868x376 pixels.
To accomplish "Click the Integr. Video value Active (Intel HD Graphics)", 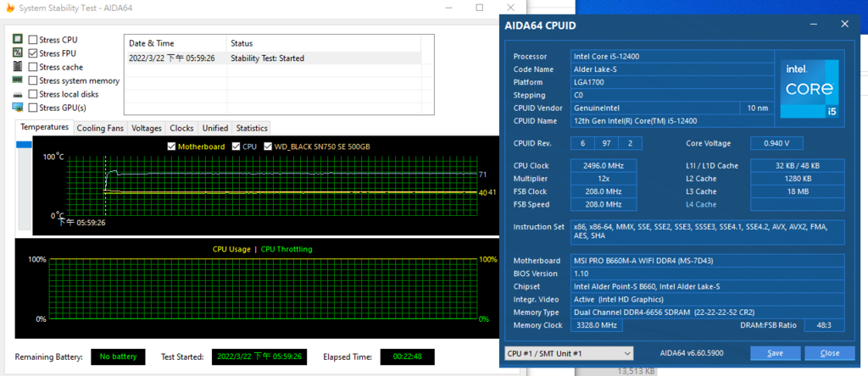I will tap(708, 299).
